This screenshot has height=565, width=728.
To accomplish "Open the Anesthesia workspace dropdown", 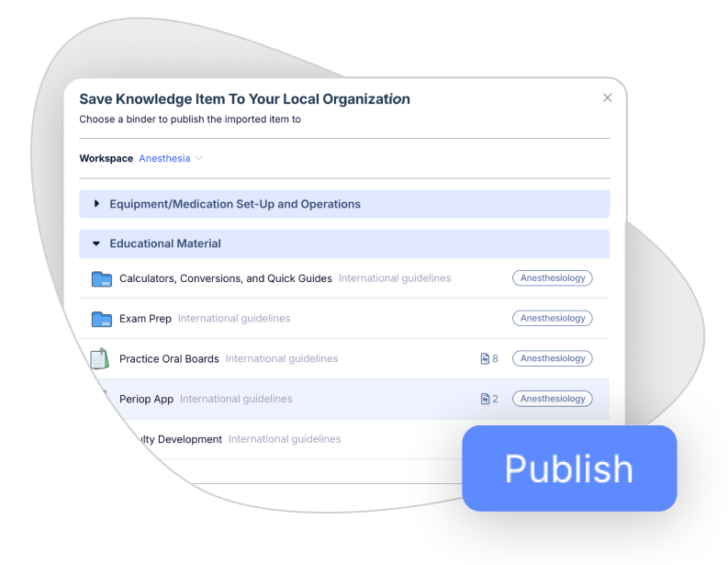I will pos(171,158).
